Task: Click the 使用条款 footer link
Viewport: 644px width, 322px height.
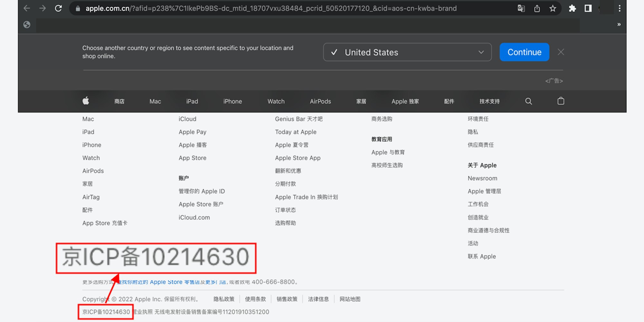Action: [x=255, y=299]
